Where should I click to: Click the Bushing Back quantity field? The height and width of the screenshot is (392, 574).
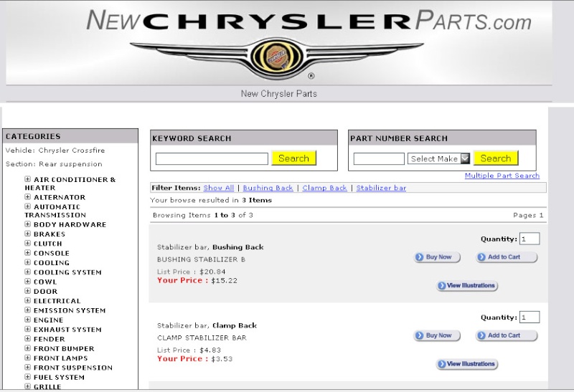(x=530, y=239)
